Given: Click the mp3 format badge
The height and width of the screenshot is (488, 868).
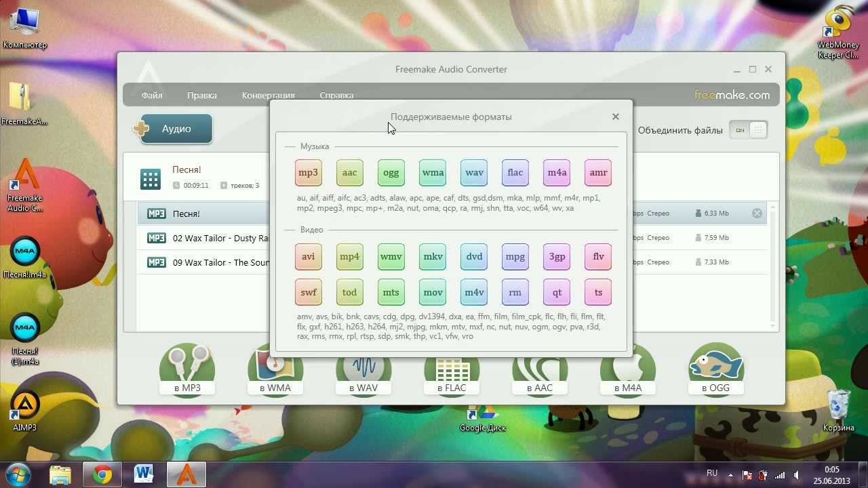Looking at the screenshot, I should 309,172.
